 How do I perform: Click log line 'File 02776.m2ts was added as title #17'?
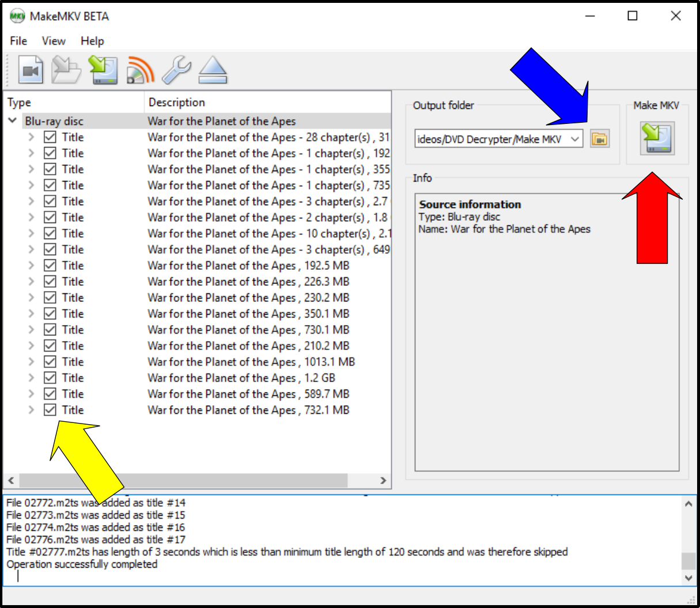click(x=96, y=539)
